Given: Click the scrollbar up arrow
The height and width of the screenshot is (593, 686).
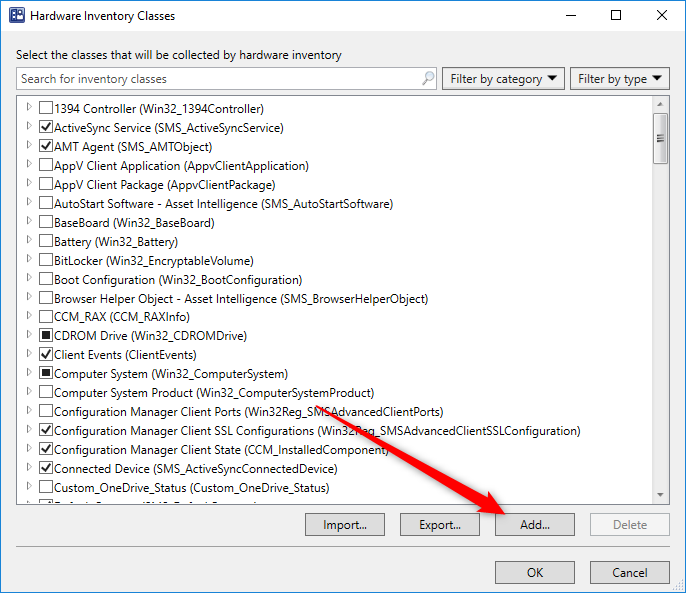Looking at the screenshot, I should click(x=660, y=104).
